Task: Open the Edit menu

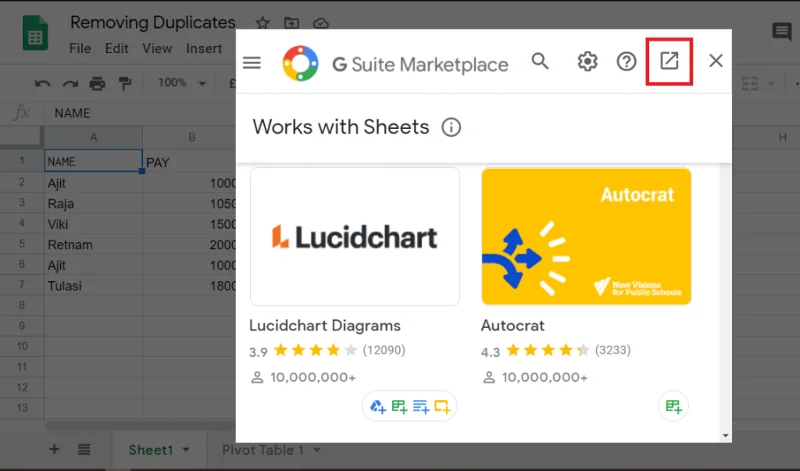Action: pos(116,48)
